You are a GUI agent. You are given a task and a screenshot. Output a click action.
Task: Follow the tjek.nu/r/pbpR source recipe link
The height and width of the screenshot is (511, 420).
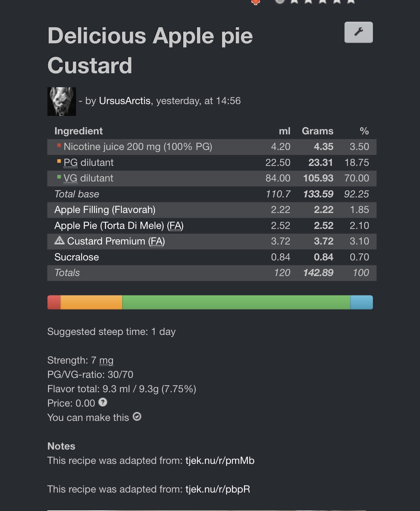(x=218, y=489)
